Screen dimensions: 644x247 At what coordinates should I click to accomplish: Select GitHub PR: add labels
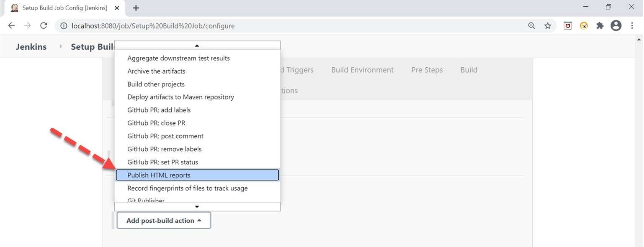(x=197, y=110)
